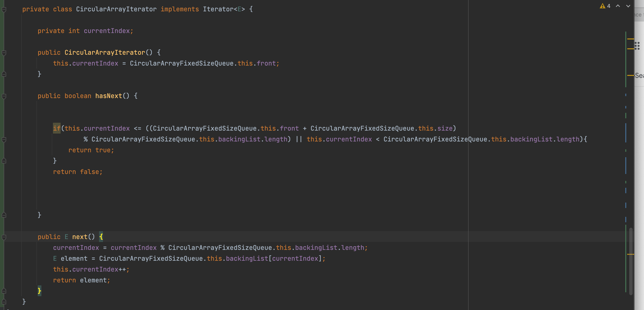Go to previous highlighted problem arrow
The height and width of the screenshot is (310, 644).
(x=618, y=6)
